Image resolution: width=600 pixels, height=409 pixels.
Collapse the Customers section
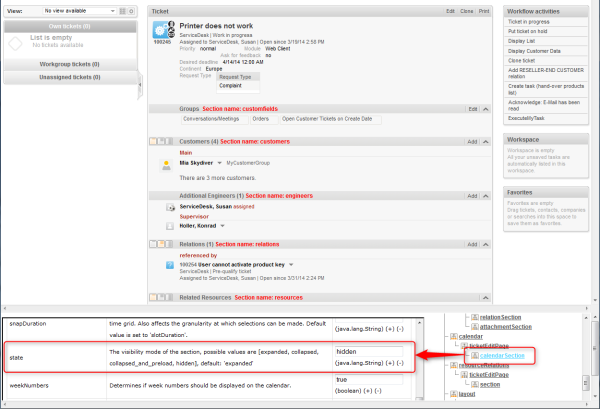pyautogui.click(x=486, y=142)
